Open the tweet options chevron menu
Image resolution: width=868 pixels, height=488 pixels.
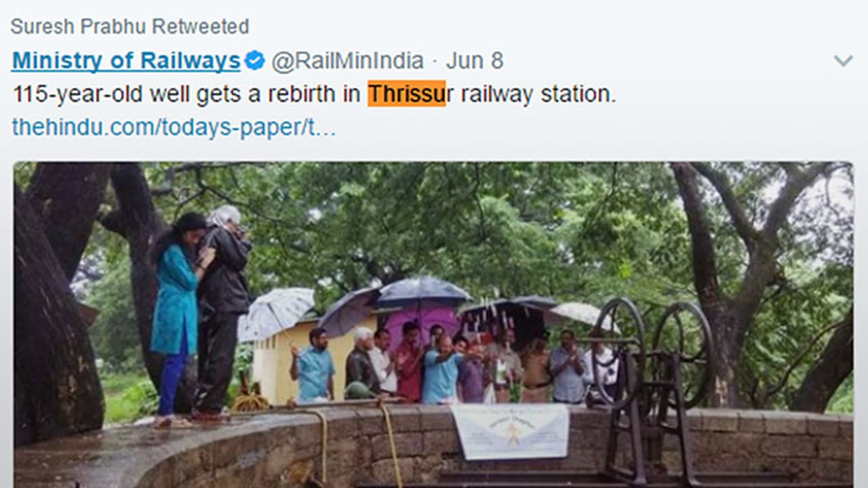point(843,61)
